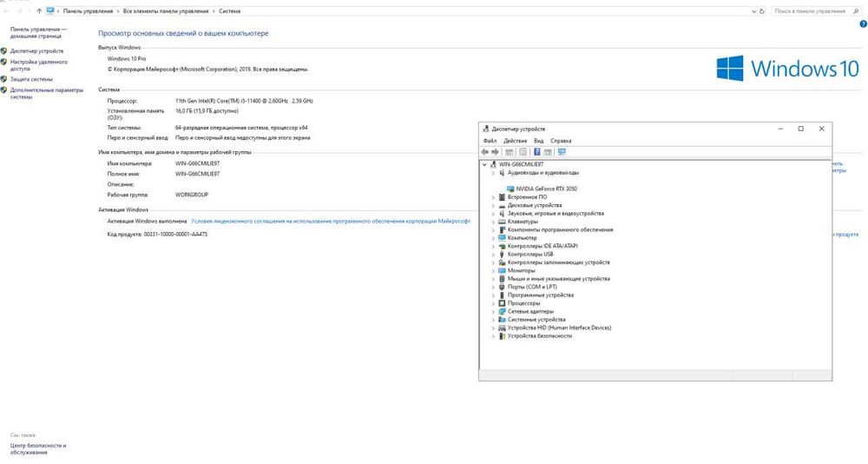Open Настройка удаленного доступа link
868x464 pixels.
[x=39, y=65]
